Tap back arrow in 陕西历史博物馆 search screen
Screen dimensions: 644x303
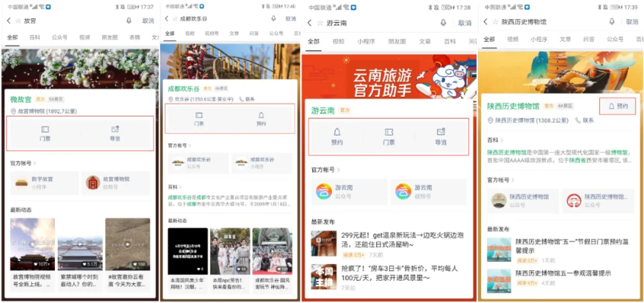[x=486, y=22]
